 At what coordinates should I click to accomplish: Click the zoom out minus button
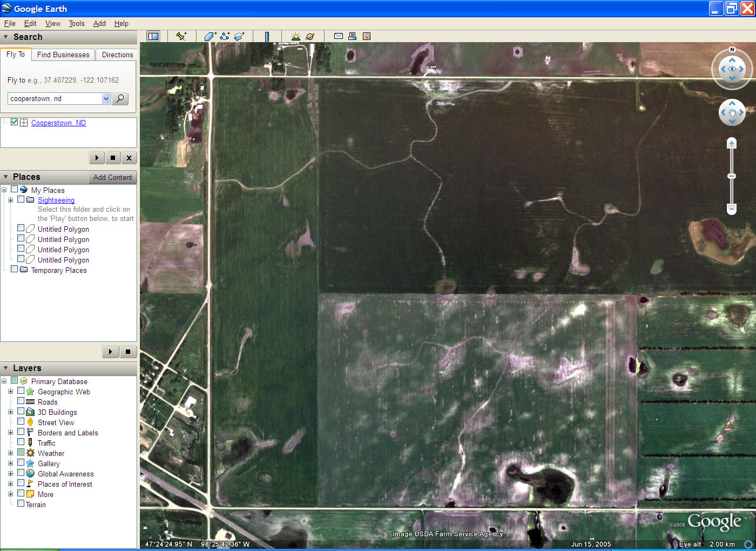tap(732, 209)
